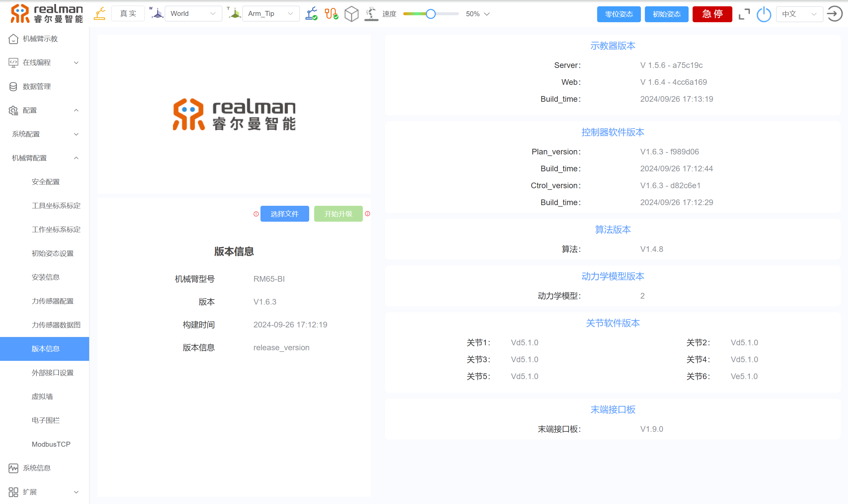The width and height of the screenshot is (848, 504).
Task: Open the 安全配置 menu item
Action: 45,182
